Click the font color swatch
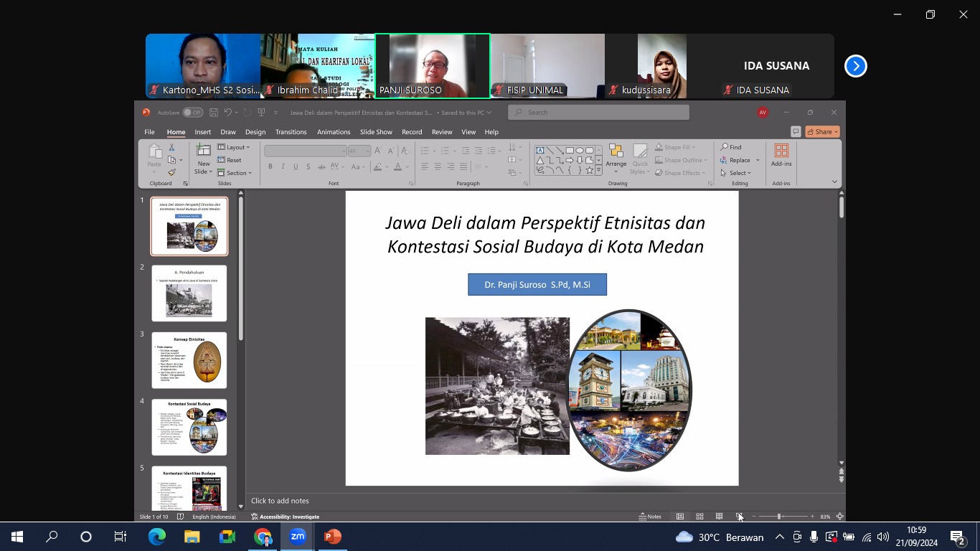The image size is (980, 551). (x=397, y=166)
